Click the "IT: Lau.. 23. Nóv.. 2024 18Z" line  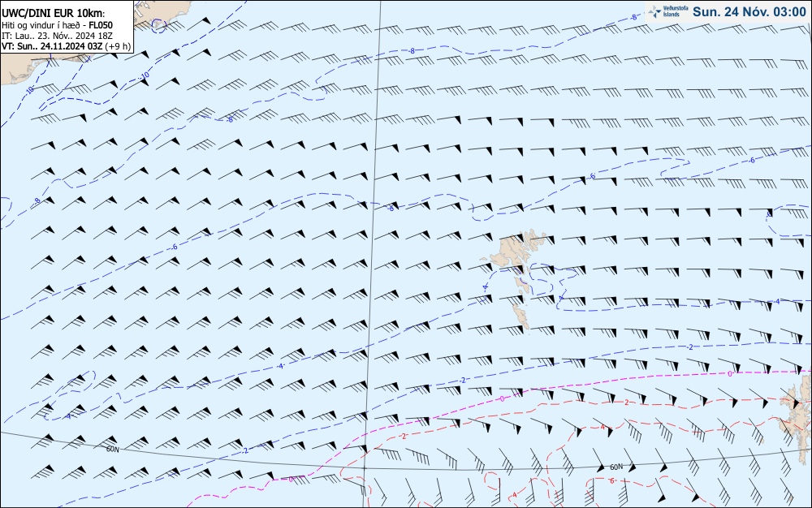click(57, 36)
